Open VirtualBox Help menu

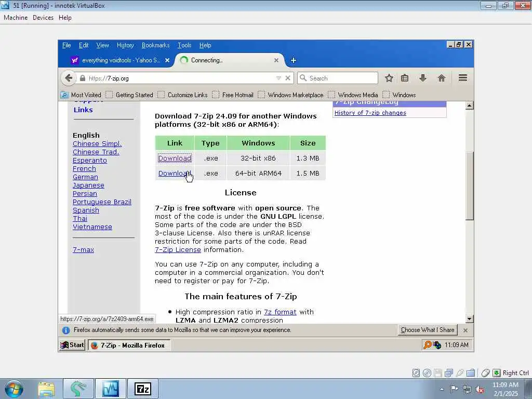(65, 18)
